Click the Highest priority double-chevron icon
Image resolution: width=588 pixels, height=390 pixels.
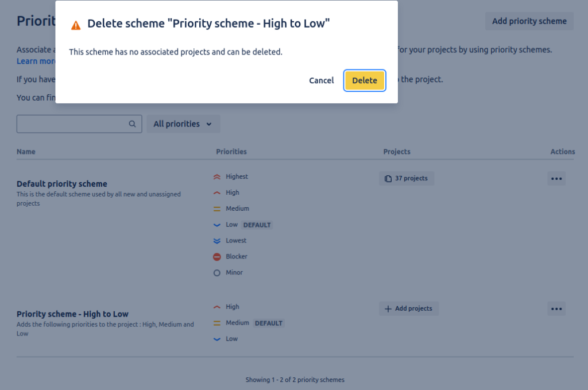click(x=217, y=177)
